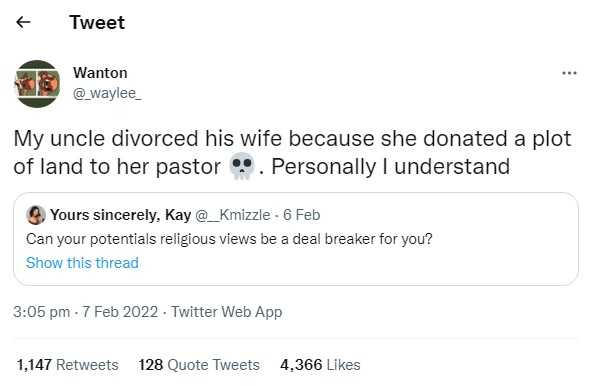Click the 6 Feb date of quoted tweet
The height and width of the screenshot is (386, 591).
click(x=302, y=215)
